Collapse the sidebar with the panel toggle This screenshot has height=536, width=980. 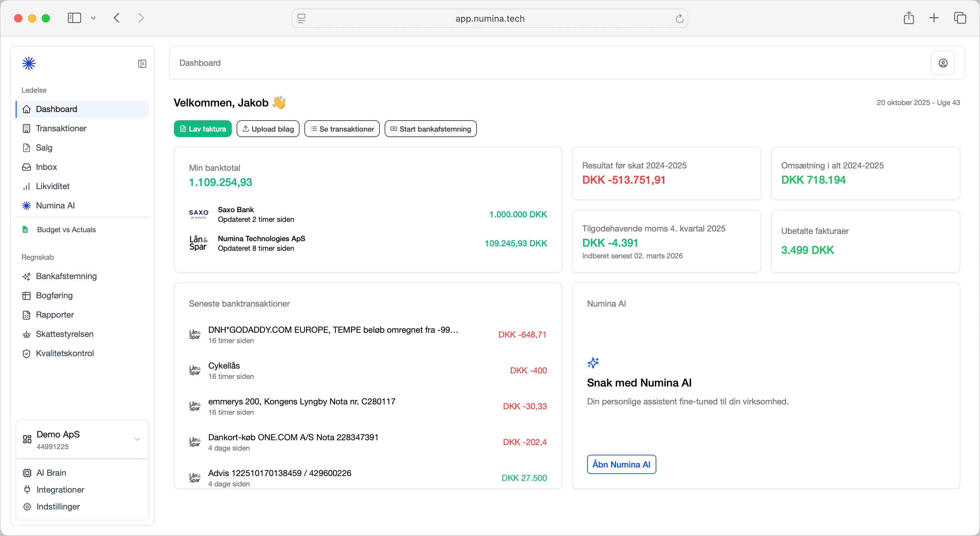coord(142,63)
